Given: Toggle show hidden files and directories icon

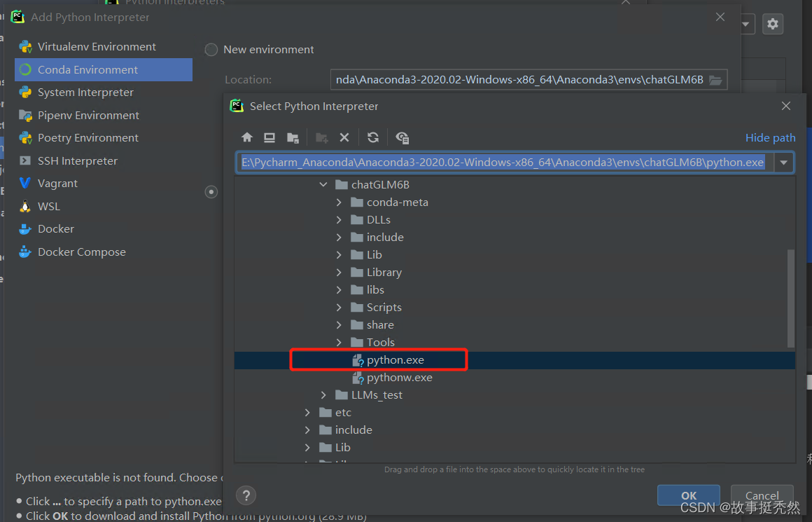Looking at the screenshot, I should pos(402,137).
